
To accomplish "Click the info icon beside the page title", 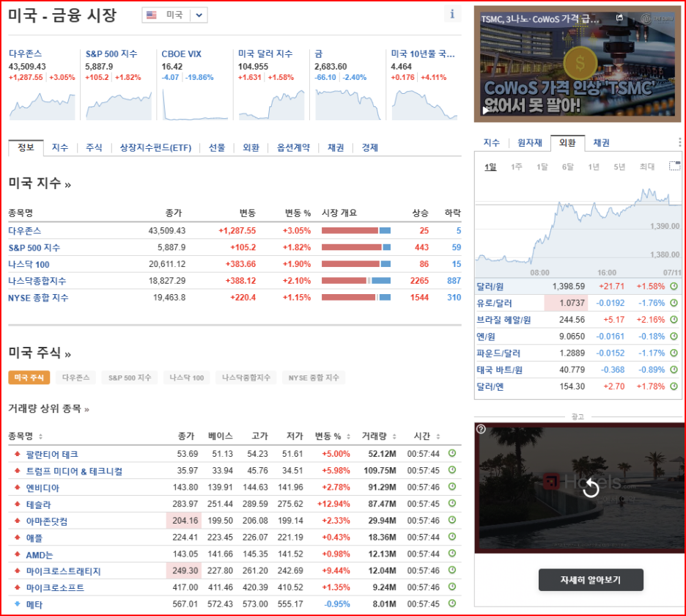I will [452, 14].
